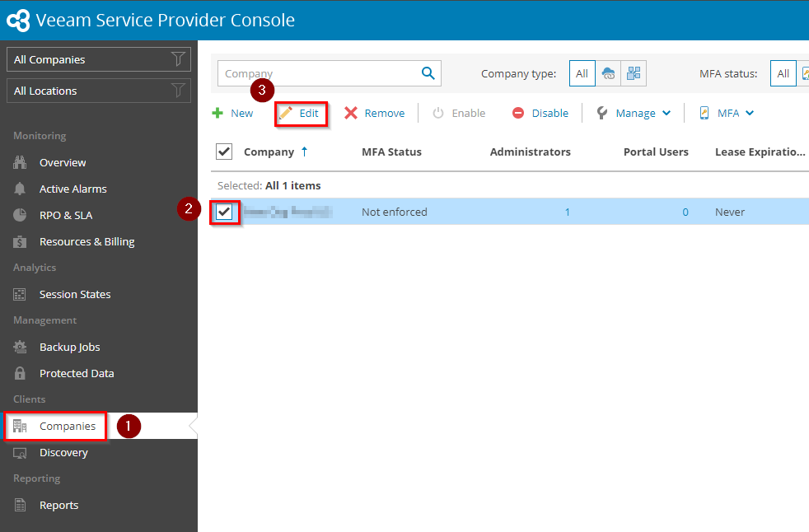Sort by Portal Users column
This screenshot has width=809, height=532.
[x=656, y=152]
